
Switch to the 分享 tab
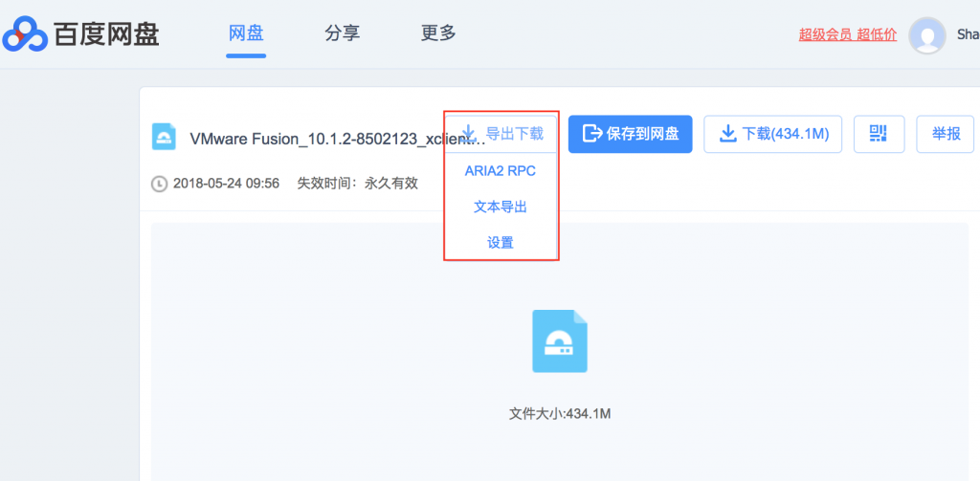(343, 33)
